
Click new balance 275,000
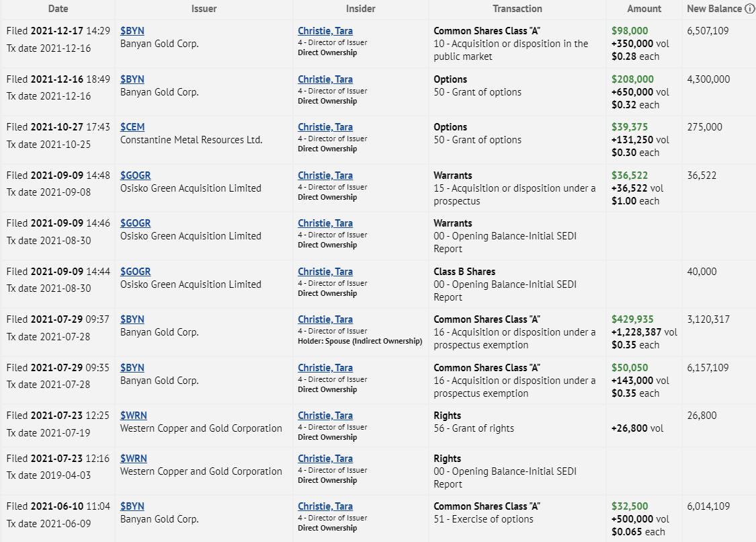[x=704, y=127]
